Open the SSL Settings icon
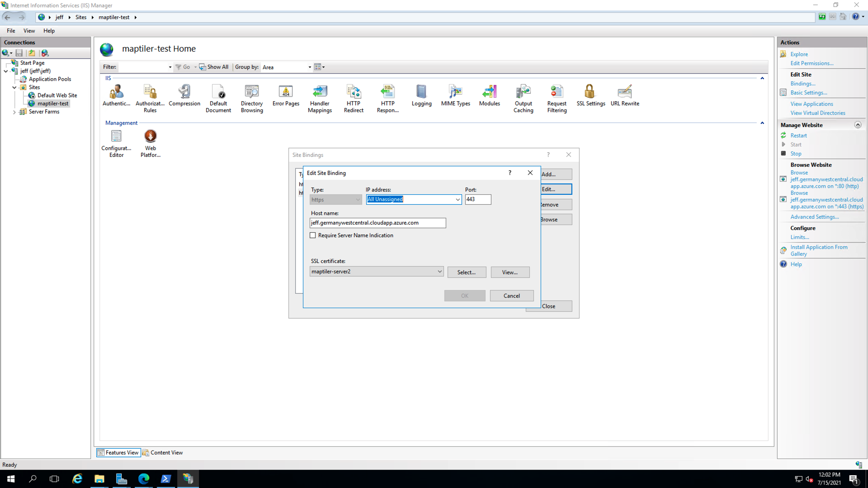 590,95
